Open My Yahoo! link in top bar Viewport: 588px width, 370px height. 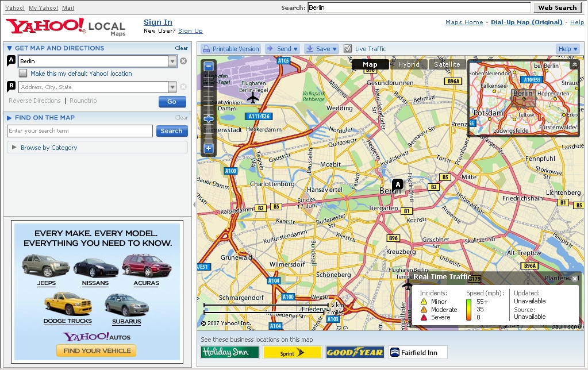point(44,8)
